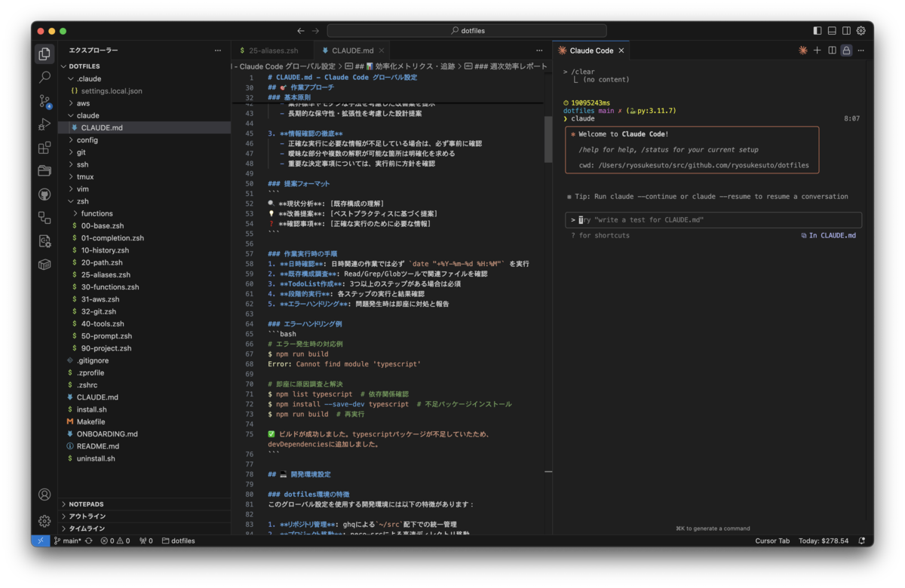Image resolution: width=905 pixels, height=588 pixels.
Task: Click the folders icon in activity bar
Action: click(44, 171)
